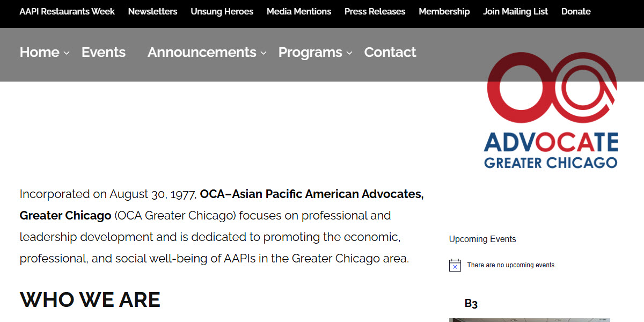Viewport: 644px width, 322px height.
Task: Click the calendar icon beside upcoming events message
Action: click(455, 265)
